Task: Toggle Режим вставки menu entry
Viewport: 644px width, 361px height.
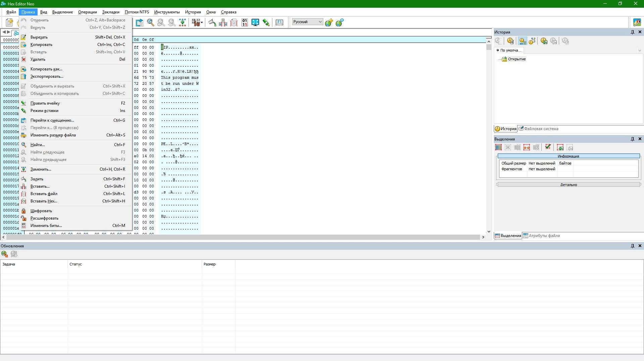Action: point(75,111)
